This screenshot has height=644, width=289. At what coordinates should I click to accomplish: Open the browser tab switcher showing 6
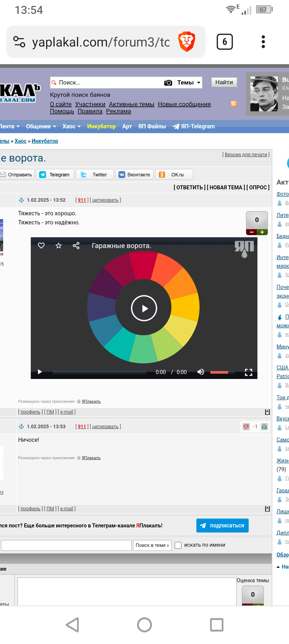[x=225, y=42]
